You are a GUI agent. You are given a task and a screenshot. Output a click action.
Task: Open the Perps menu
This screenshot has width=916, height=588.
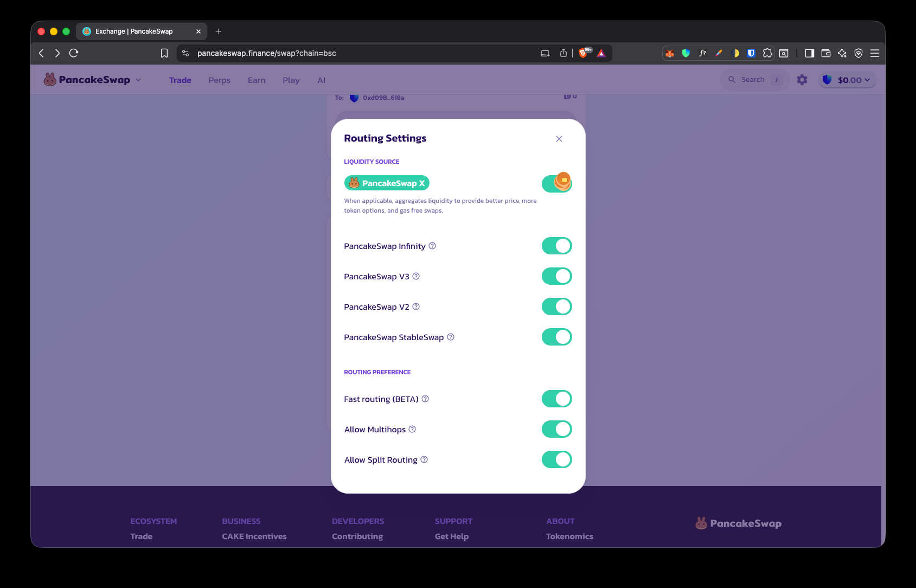coord(220,80)
